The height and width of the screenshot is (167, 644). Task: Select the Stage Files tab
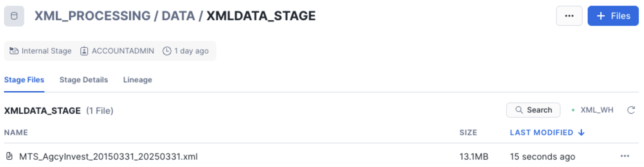click(24, 80)
